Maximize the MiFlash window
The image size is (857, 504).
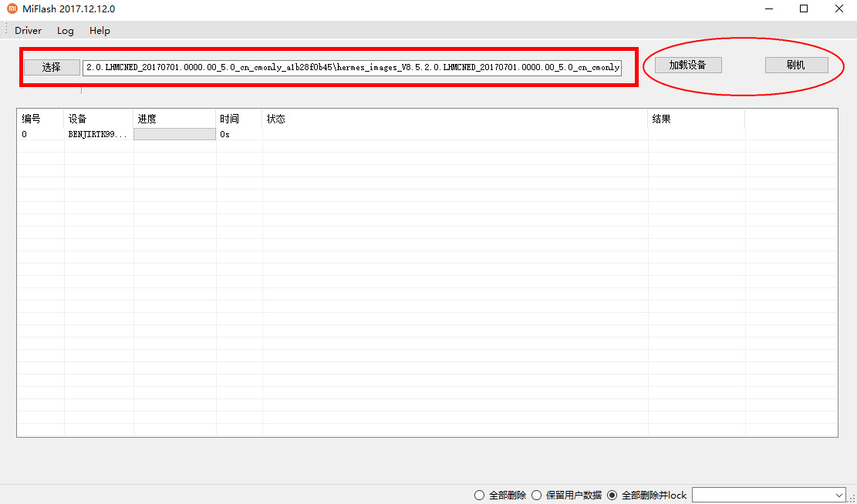coord(804,8)
